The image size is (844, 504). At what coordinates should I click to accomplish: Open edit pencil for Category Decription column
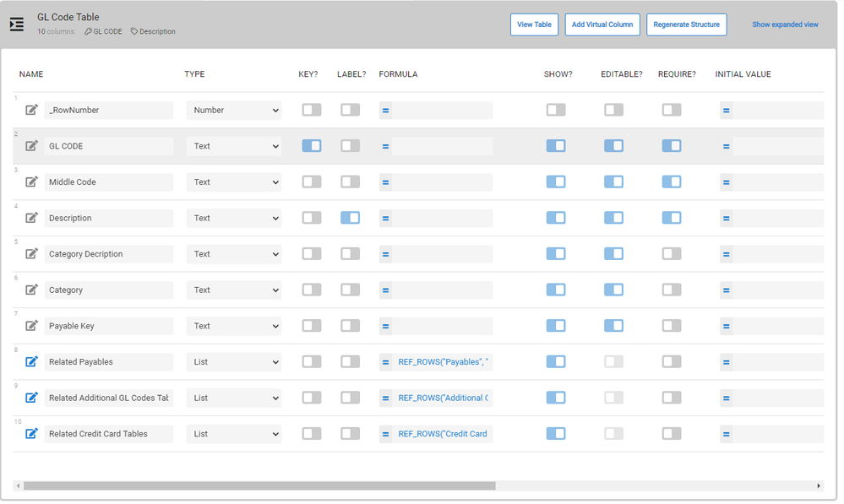pyautogui.click(x=32, y=254)
